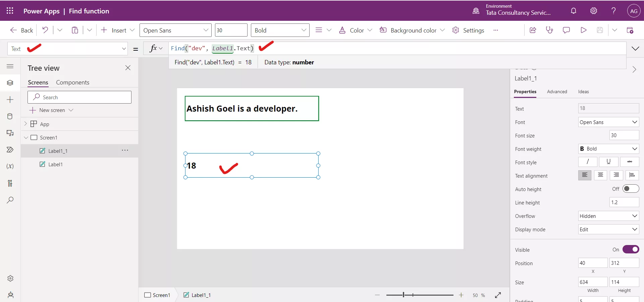
Task: Click the Back button
Action: [x=21, y=30]
